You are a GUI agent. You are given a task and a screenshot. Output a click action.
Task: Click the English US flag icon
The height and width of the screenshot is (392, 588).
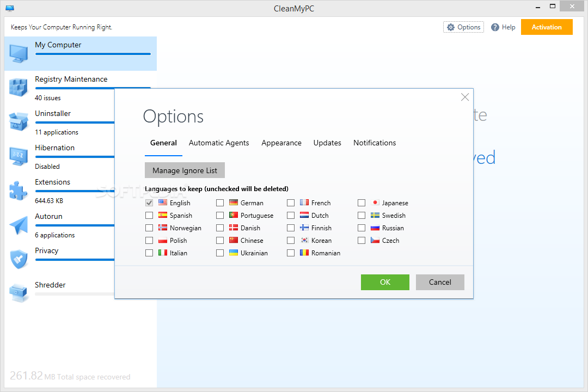[163, 203]
